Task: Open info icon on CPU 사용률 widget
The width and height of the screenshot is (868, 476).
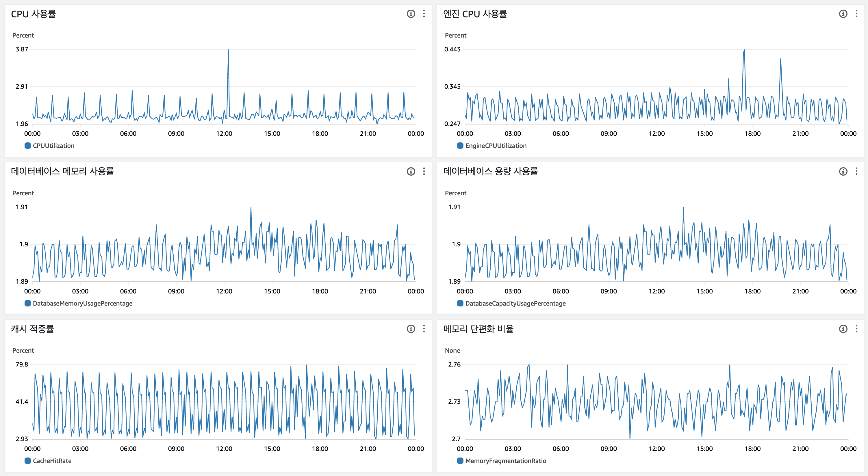Action: pos(411,14)
